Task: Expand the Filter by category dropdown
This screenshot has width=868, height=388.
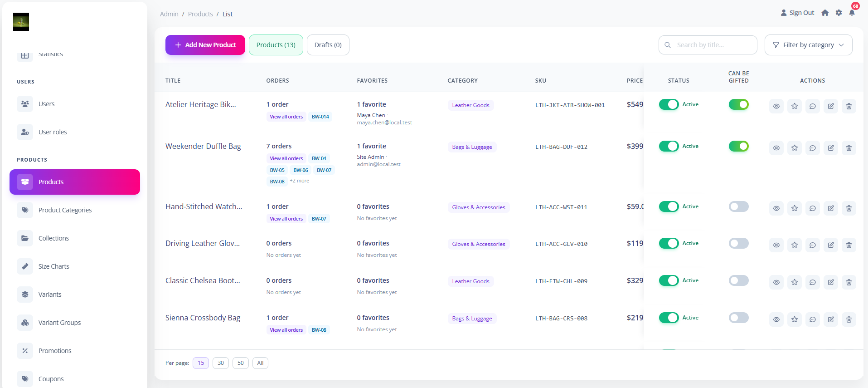Action: 808,45
